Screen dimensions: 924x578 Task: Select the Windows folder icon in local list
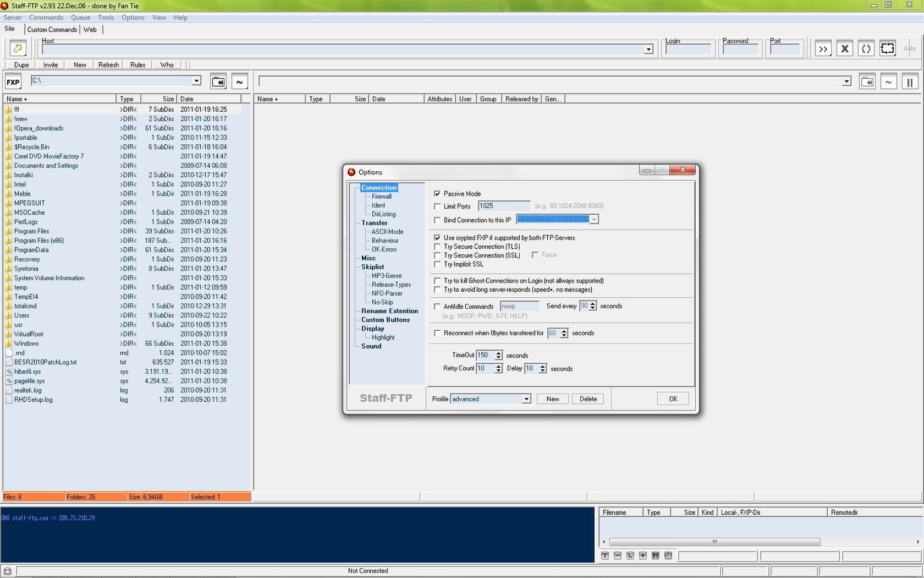tap(9, 343)
